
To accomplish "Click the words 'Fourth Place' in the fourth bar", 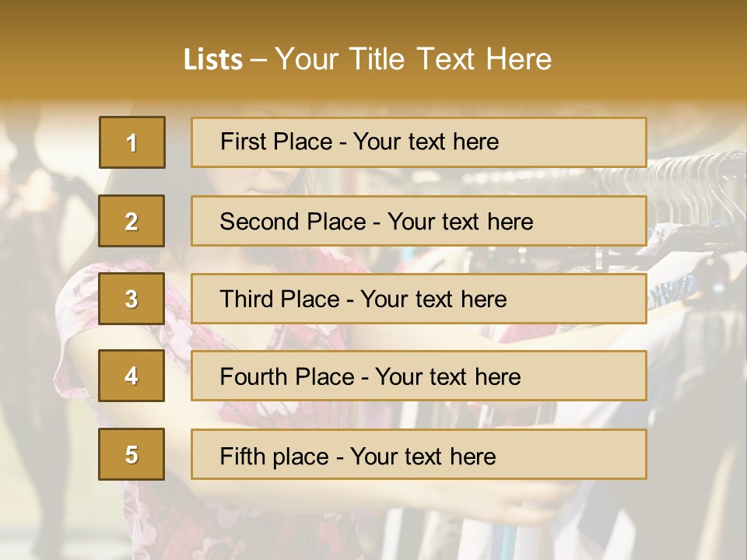I will 287,376.
